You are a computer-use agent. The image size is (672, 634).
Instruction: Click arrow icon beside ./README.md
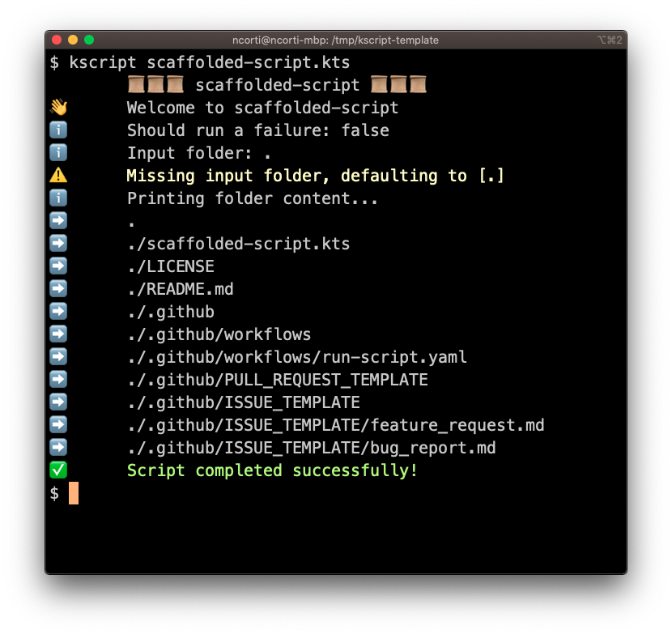click(58, 288)
